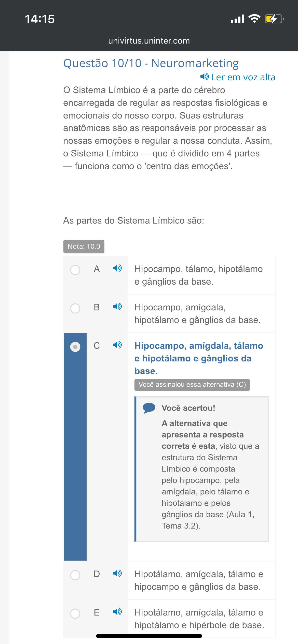Tap answer text 'Hipocampo, amígdala, hipotálamo e gânglios'
Viewport: 298px width, 644px height.
[x=197, y=314]
